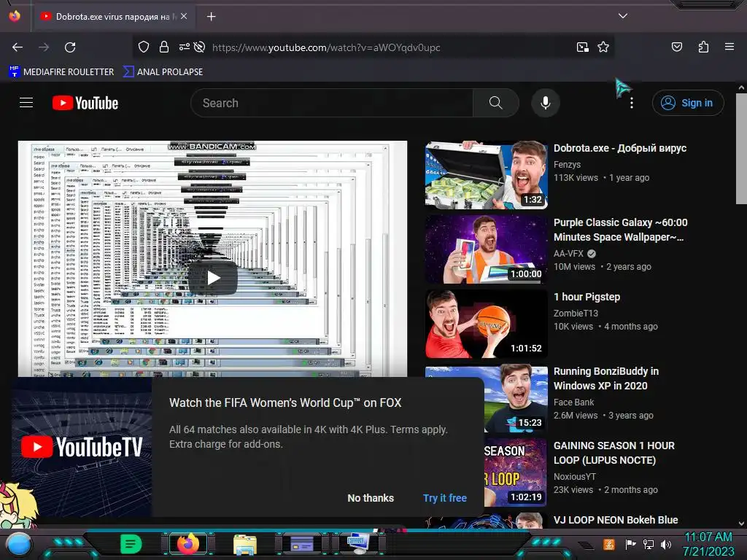Bookmark this page with the star icon
Image resolution: width=747 pixels, height=560 pixels.
tap(603, 47)
